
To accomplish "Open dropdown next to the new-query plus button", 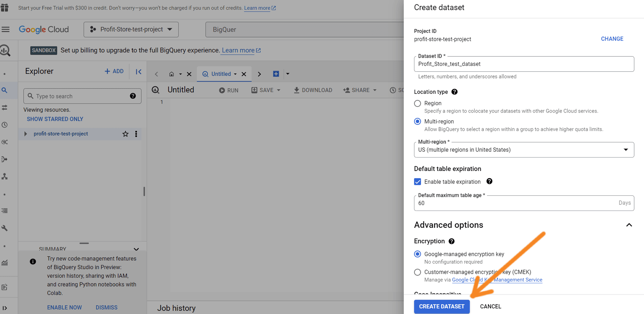I will [288, 74].
